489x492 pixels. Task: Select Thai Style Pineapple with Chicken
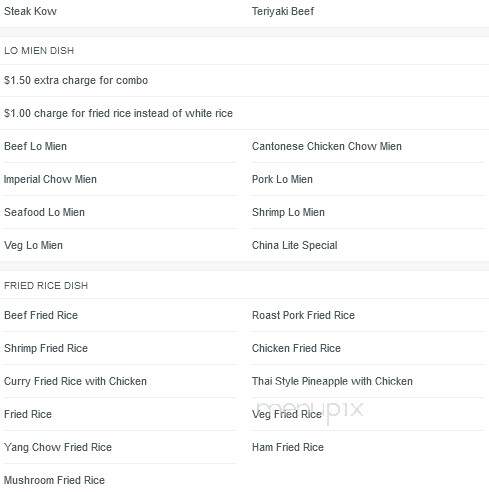pos(332,381)
